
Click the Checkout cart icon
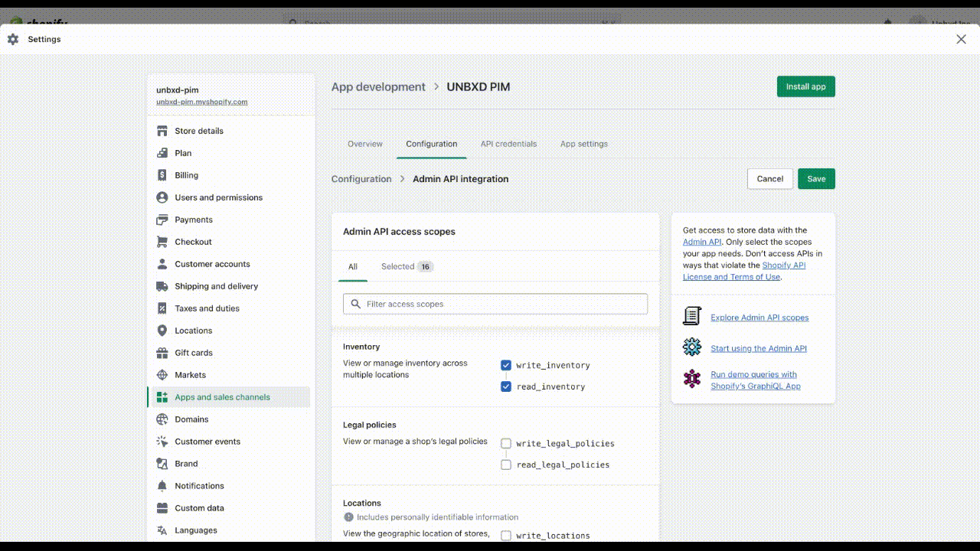pyautogui.click(x=162, y=242)
